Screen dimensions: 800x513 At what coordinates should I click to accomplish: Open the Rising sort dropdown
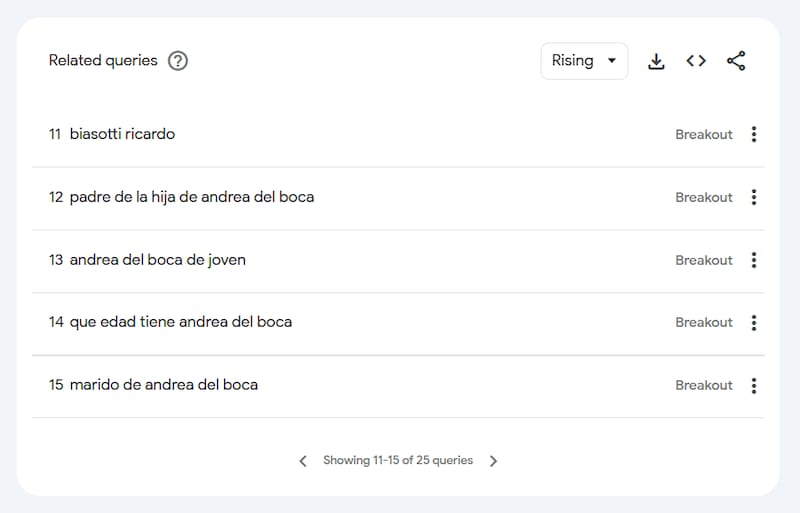pyautogui.click(x=584, y=61)
